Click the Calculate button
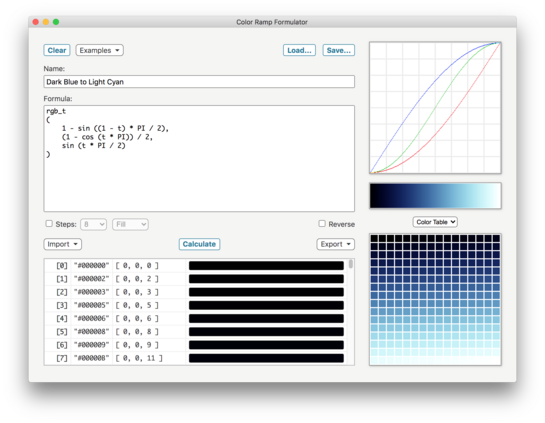The image size is (545, 423). [x=199, y=244]
